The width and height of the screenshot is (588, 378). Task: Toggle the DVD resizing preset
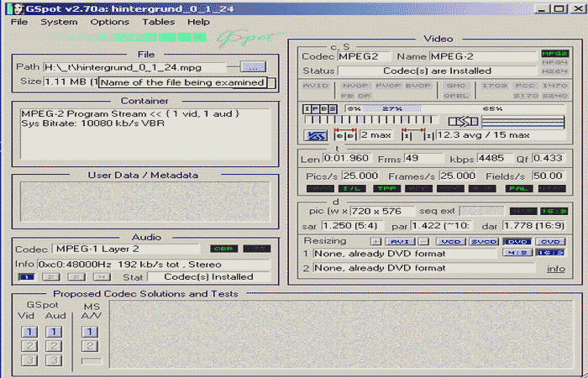click(x=516, y=241)
